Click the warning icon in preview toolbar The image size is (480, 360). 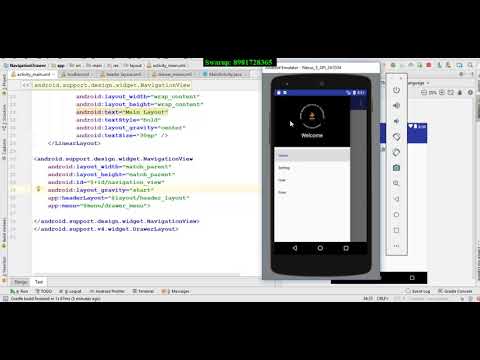tap(470, 92)
